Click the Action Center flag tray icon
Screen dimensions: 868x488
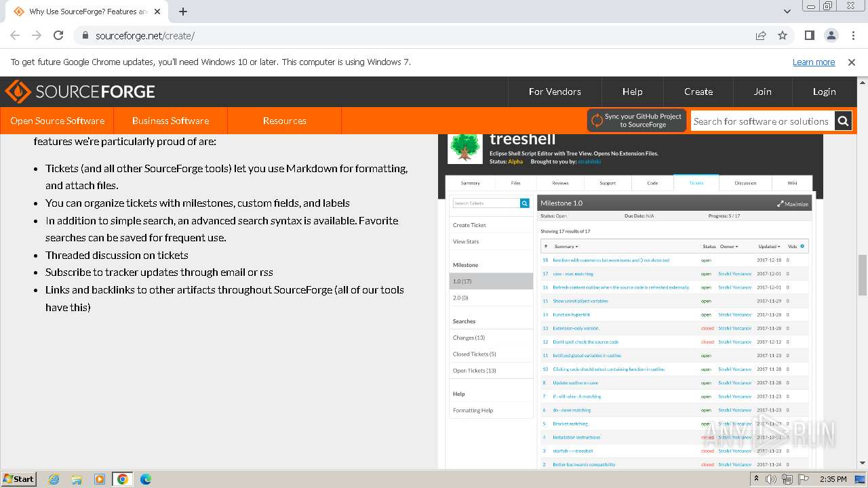(804, 479)
